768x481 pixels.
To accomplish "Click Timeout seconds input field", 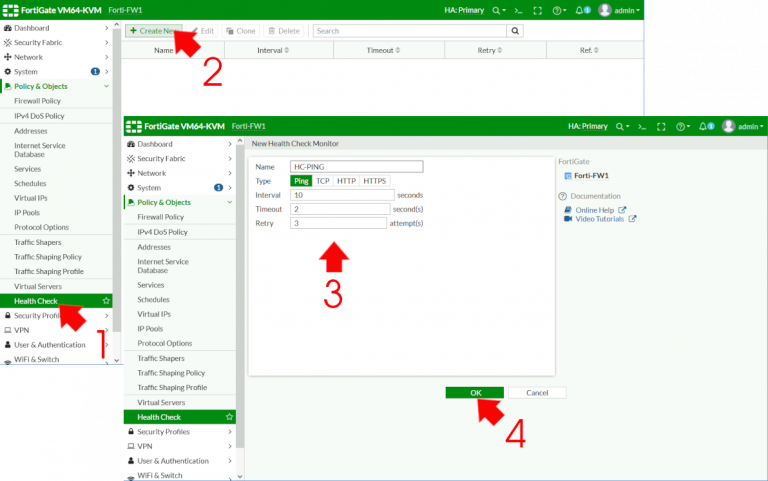I will pos(340,209).
